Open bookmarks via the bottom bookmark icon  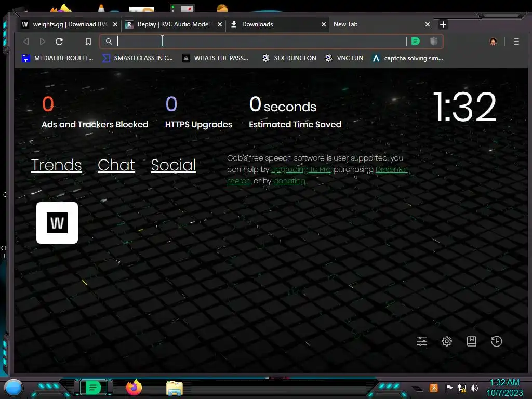(472, 341)
